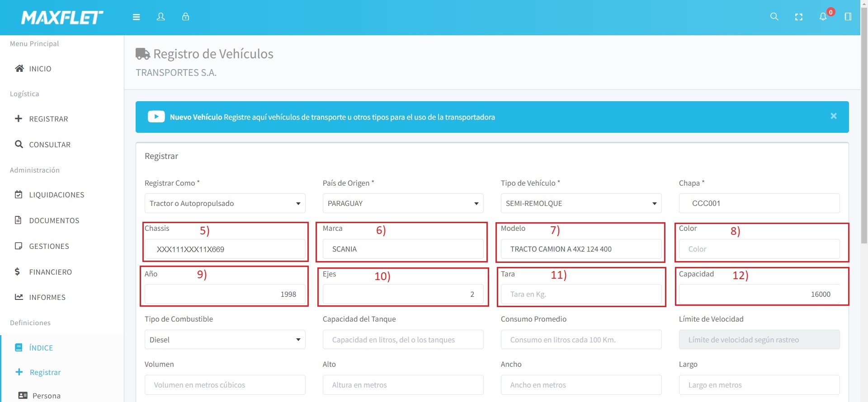868x402 pixels.
Task: Open the Tipo de Vehículo dropdown
Action: coord(581,203)
